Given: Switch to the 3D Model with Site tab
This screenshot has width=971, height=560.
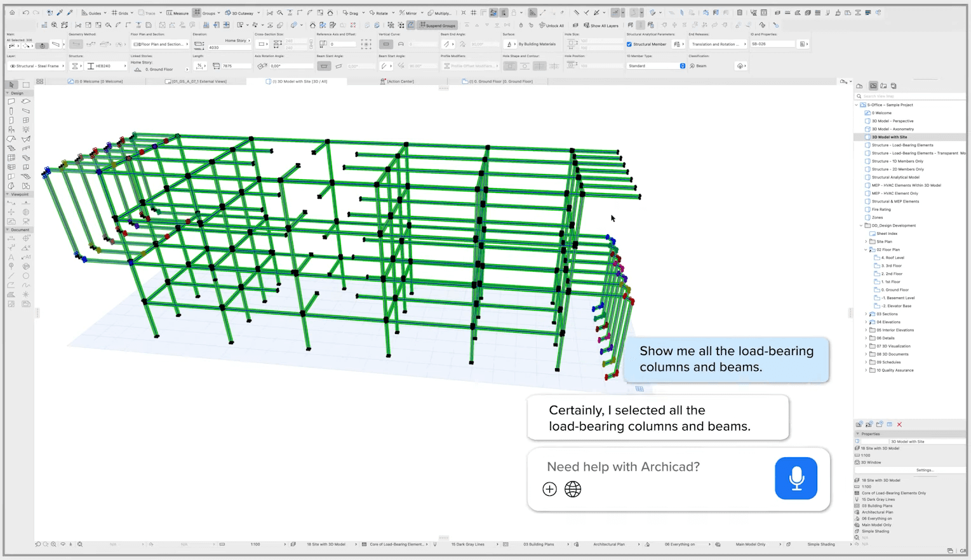Looking at the screenshot, I should click(x=297, y=81).
